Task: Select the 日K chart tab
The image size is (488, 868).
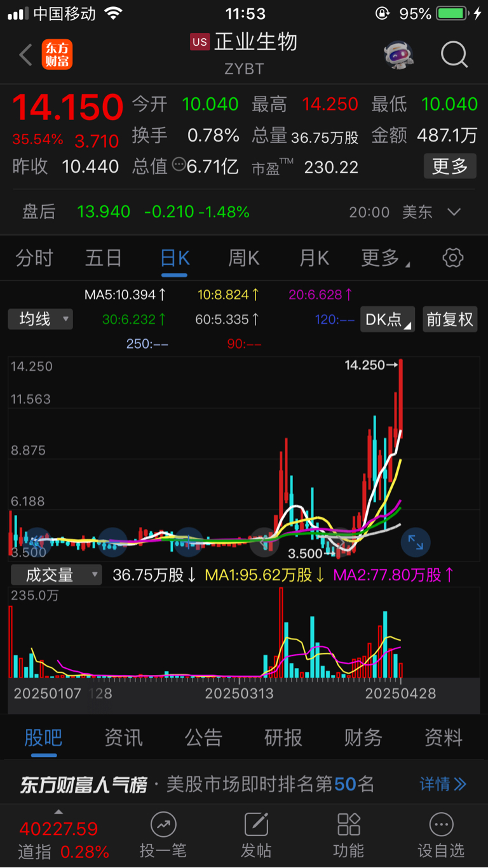Action: (175, 258)
